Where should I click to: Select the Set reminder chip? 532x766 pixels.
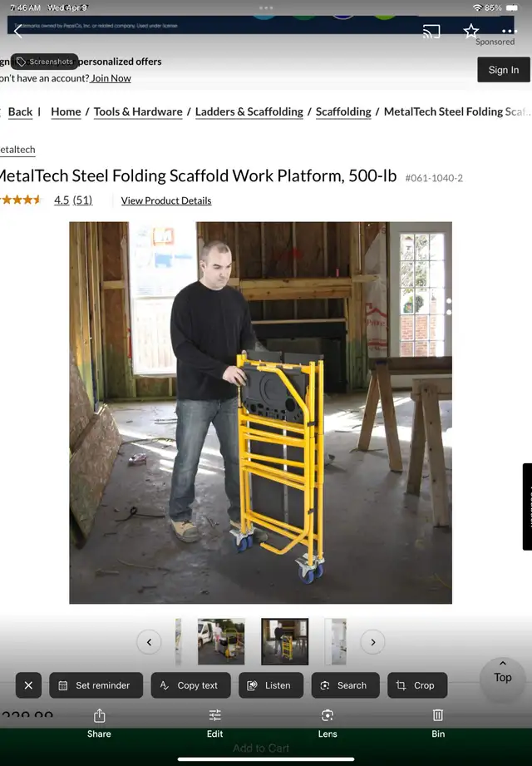[96, 685]
